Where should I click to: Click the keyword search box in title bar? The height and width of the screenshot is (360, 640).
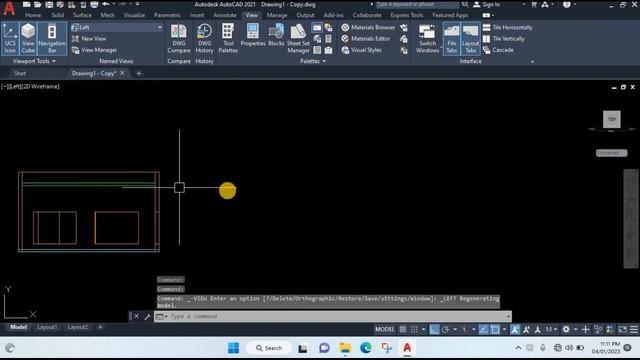point(417,4)
